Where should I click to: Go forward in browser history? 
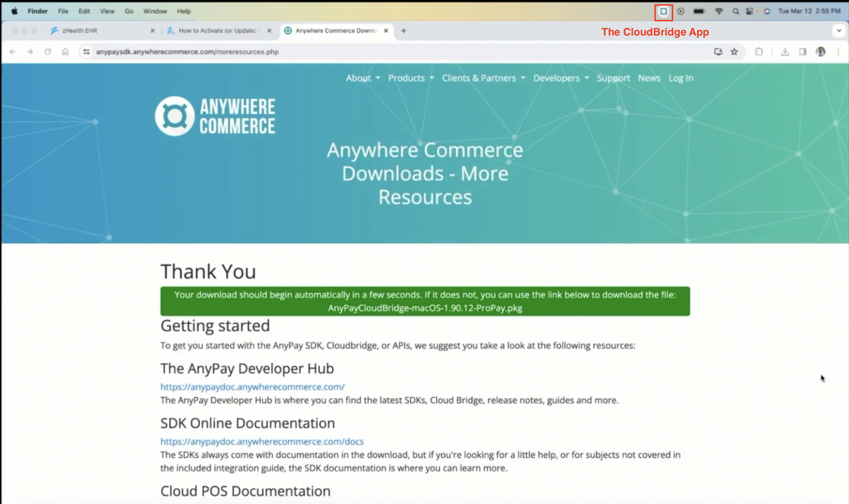click(30, 51)
